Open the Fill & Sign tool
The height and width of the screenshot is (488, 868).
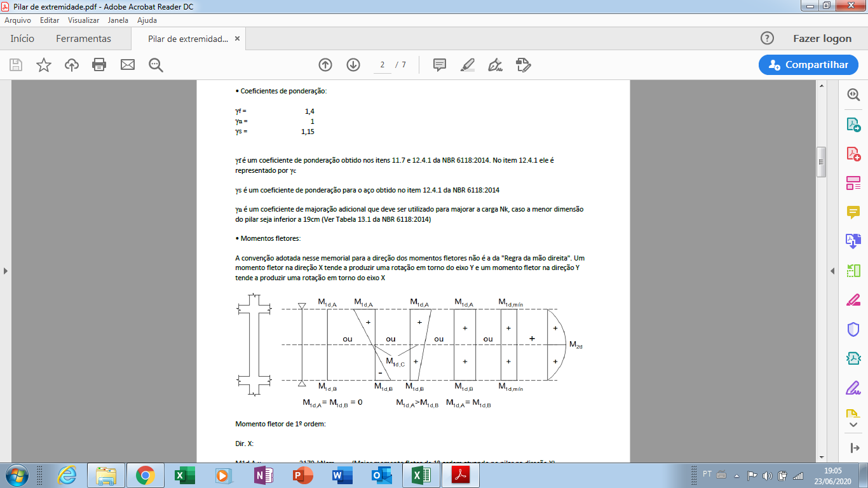pyautogui.click(x=853, y=388)
